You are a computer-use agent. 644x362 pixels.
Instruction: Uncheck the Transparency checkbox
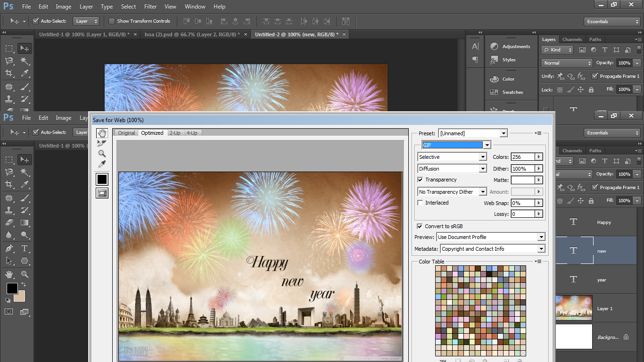[x=420, y=180]
